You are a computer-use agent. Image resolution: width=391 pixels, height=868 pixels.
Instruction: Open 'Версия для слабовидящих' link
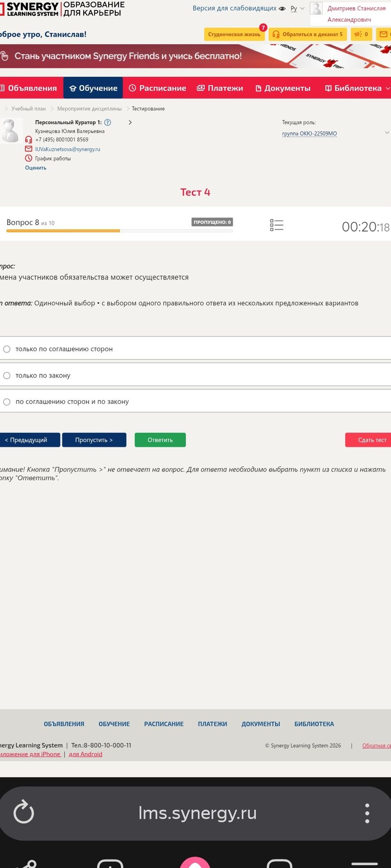(234, 9)
